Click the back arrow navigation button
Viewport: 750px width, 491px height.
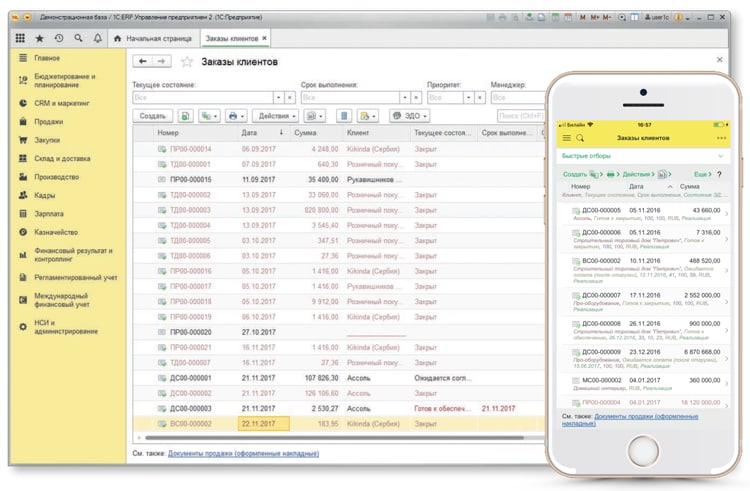pyautogui.click(x=143, y=61)
